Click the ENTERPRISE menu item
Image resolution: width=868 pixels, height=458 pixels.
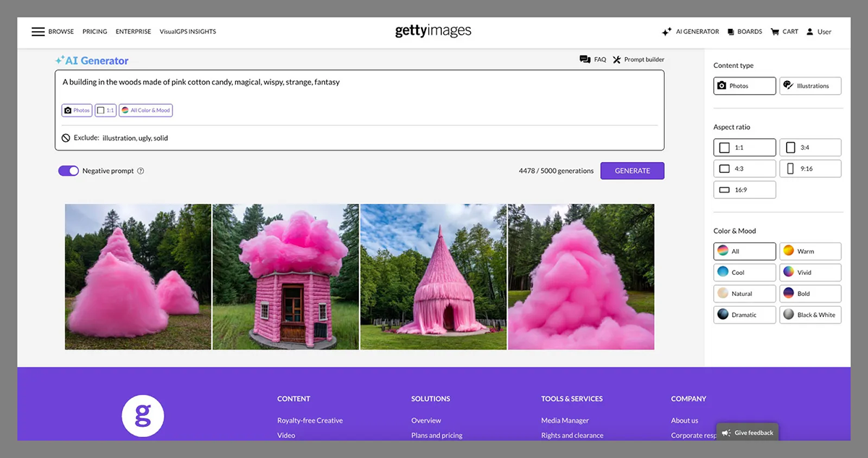[x=133, y=31]
